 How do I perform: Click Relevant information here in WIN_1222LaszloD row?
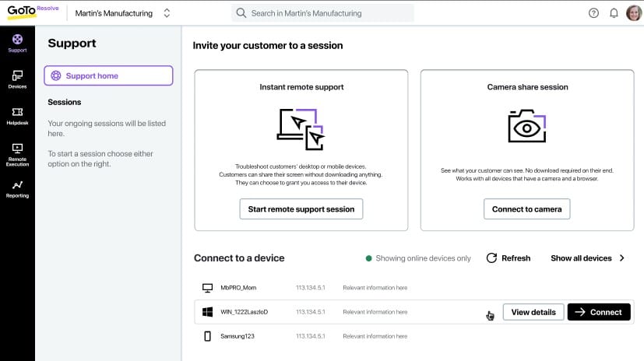(375, 312)
